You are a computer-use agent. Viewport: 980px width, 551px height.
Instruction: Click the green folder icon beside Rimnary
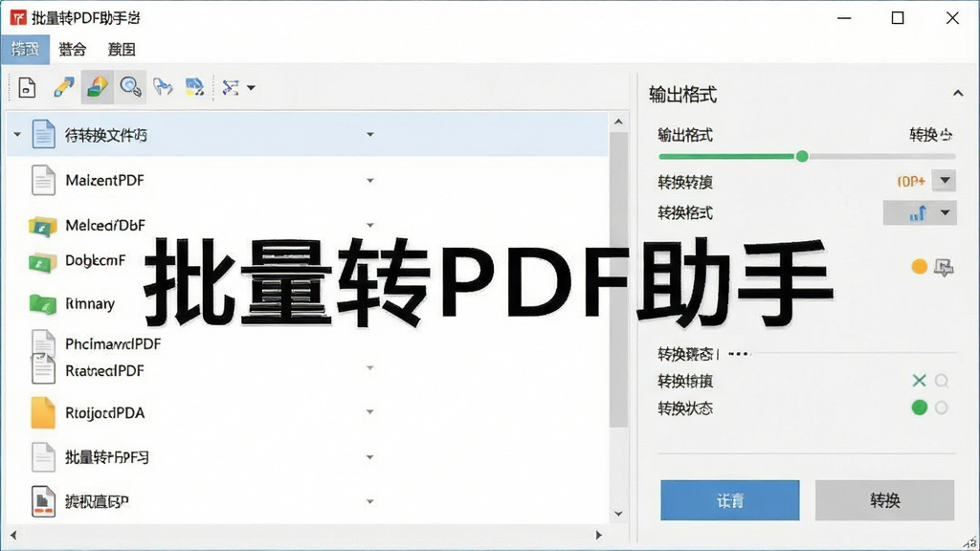pos(42,303)
